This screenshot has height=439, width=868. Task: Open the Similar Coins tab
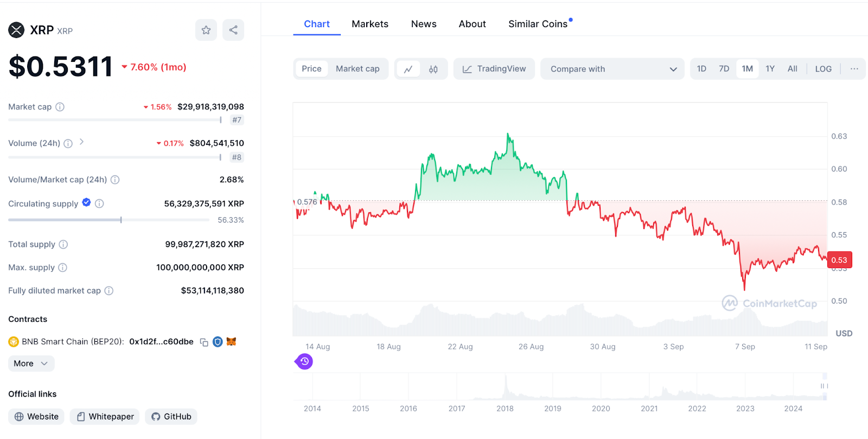coord(538,24)
